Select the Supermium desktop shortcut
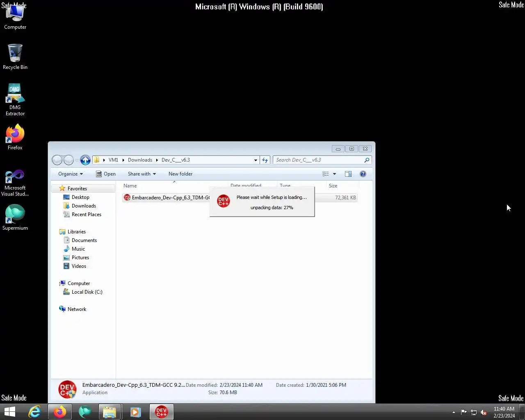The width and height of the screenshot is (525, 420). click(15, 217)
